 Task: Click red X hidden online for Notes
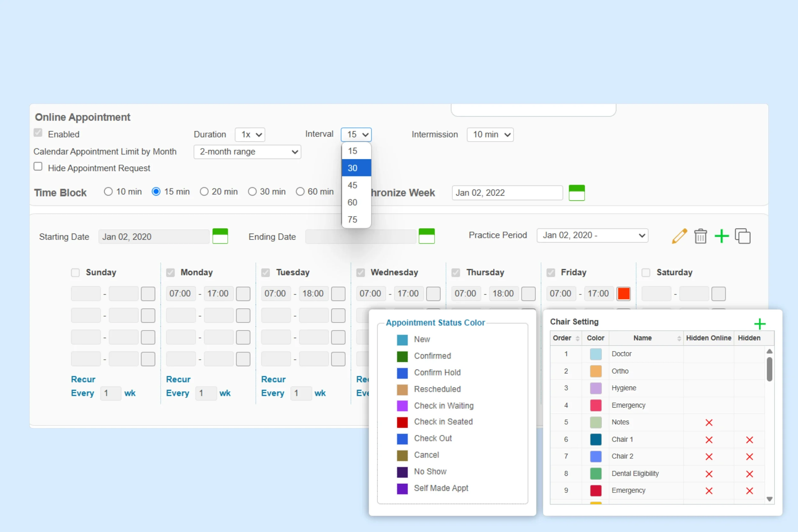click(709, 423)
